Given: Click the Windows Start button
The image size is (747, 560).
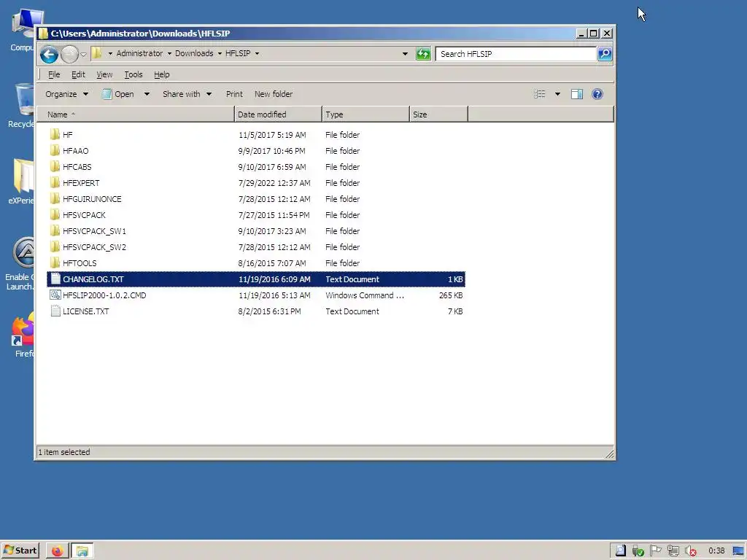Looking at the screenshot, I should click(x=20, y=551).
